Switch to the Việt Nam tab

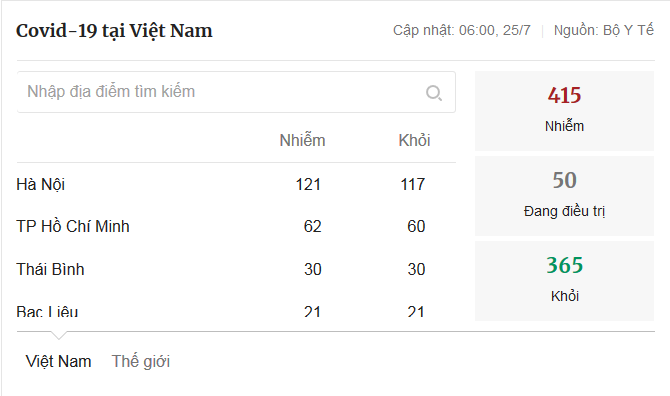tap(59, 361)
